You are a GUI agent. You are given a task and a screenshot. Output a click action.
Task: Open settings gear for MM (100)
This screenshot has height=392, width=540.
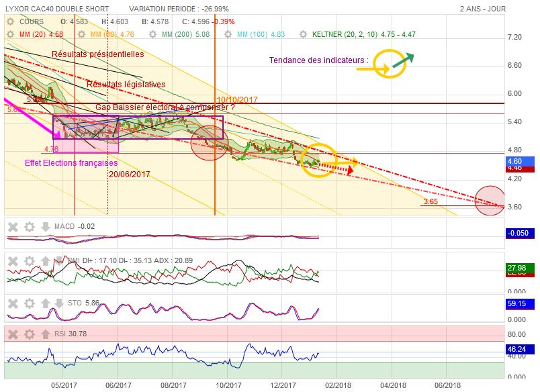228,34
